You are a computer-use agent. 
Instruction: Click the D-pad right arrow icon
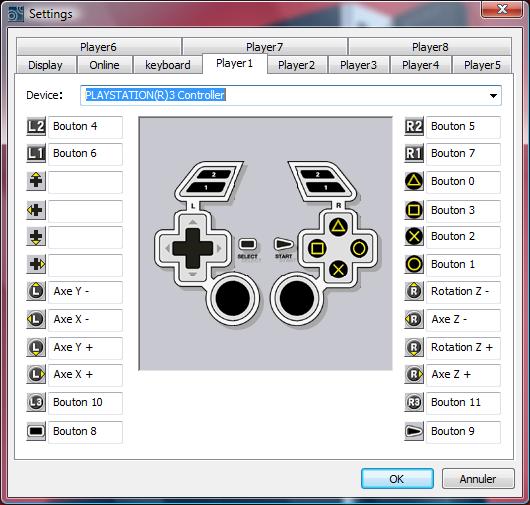tap(36, 264)
